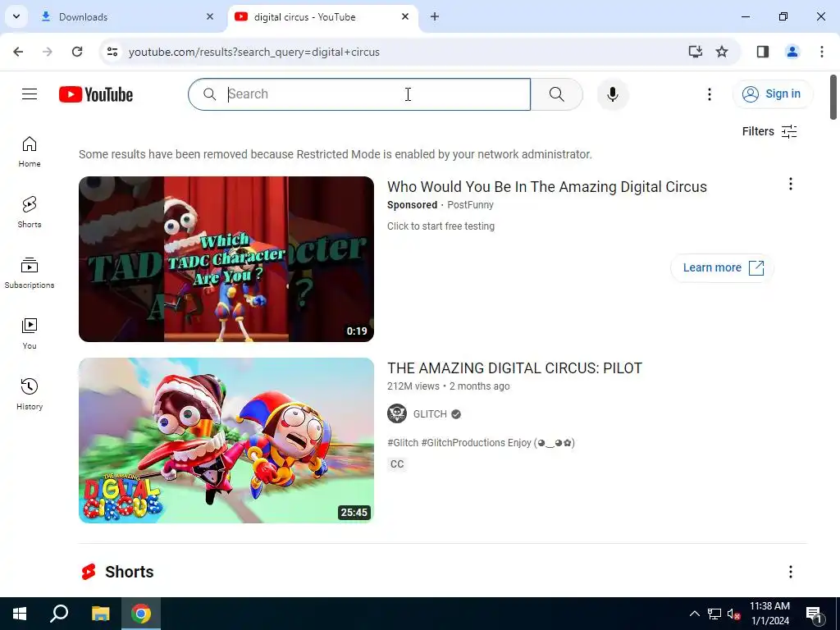Click the address bar URL
840x630 pixels.
(254, 52)
